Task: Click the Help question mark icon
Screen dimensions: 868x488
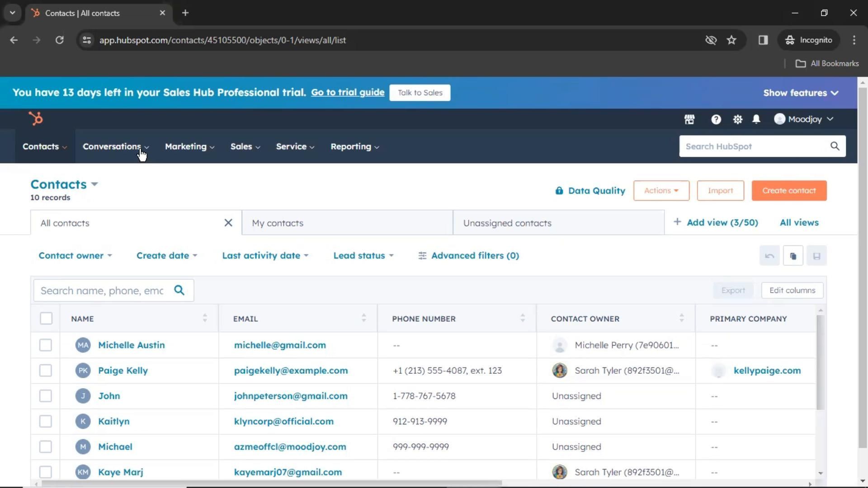Action: (x=716, y=119)
